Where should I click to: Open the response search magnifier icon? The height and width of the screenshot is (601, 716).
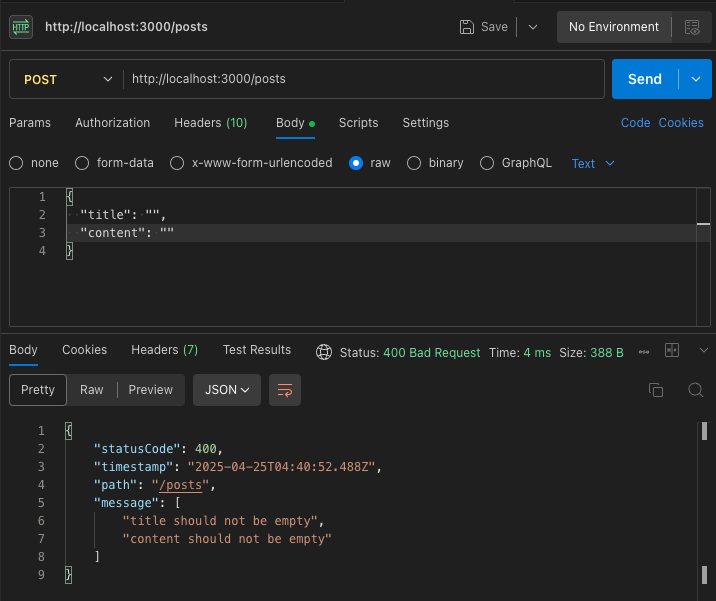pos(695,390)
